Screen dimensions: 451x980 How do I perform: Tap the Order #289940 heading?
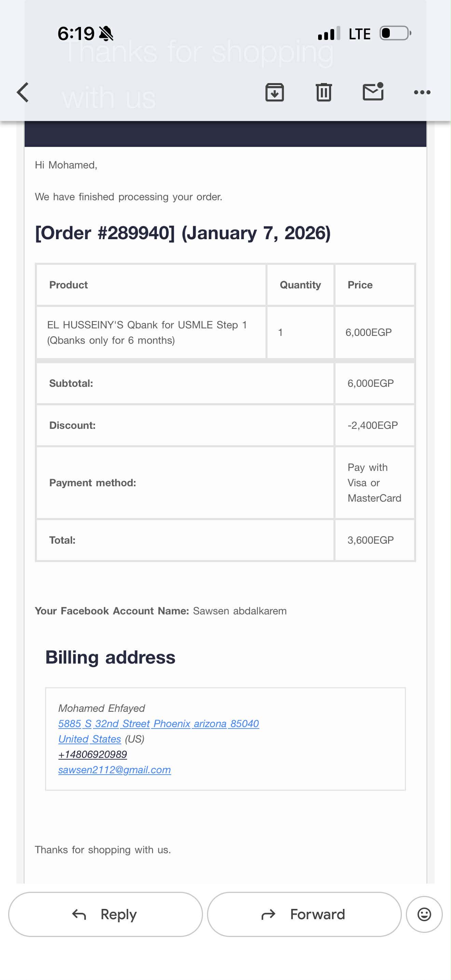coord(182,233)
